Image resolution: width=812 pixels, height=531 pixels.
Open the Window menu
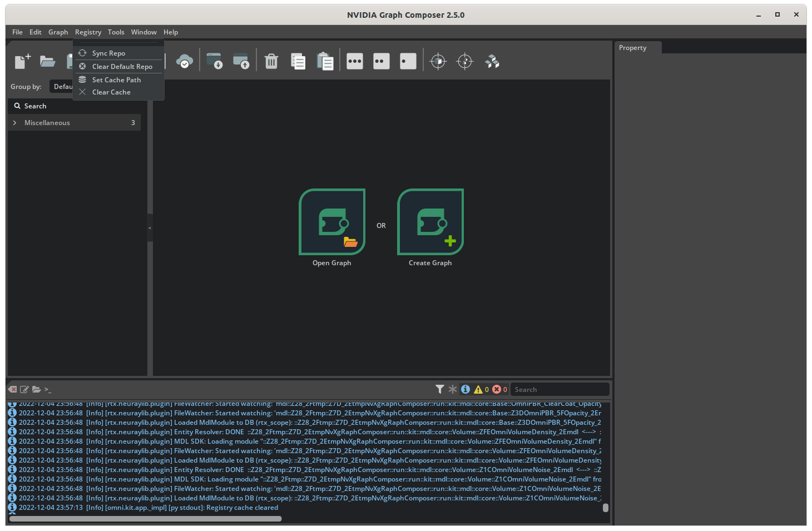click(x=144, y=32)
